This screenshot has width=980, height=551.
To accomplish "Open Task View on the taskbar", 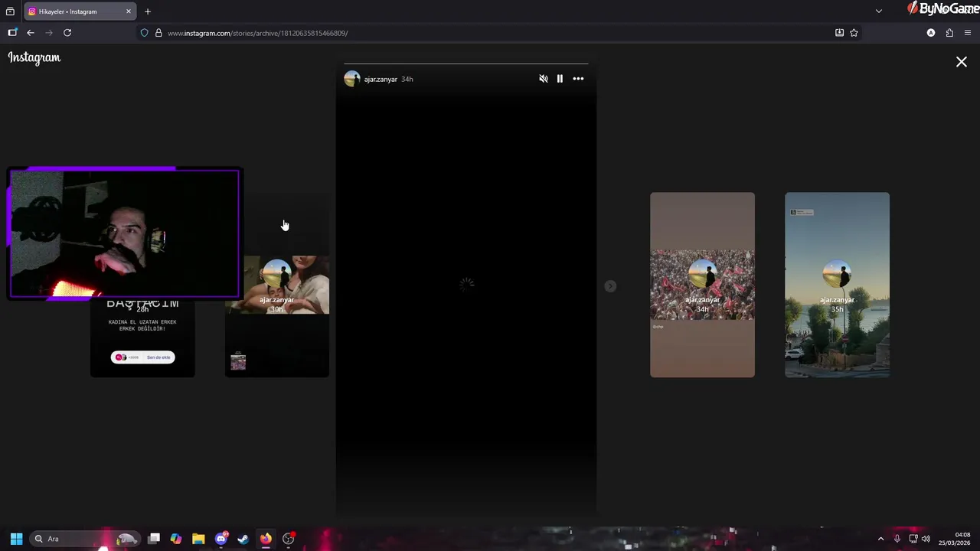I will (x=154, y=539).
